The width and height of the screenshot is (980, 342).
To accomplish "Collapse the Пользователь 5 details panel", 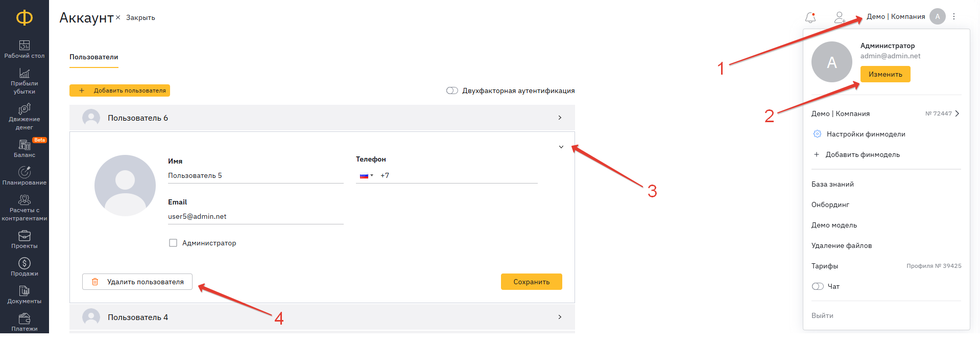I will tap(561, 147).
